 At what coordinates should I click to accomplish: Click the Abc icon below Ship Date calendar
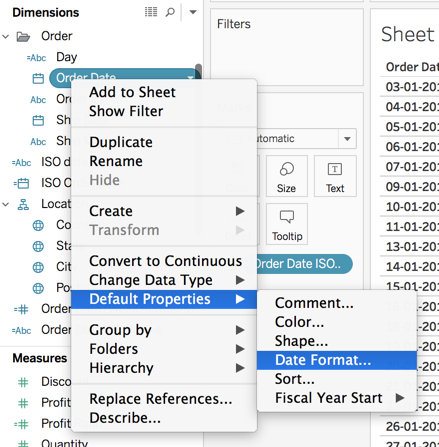click(x=38, y=141)
